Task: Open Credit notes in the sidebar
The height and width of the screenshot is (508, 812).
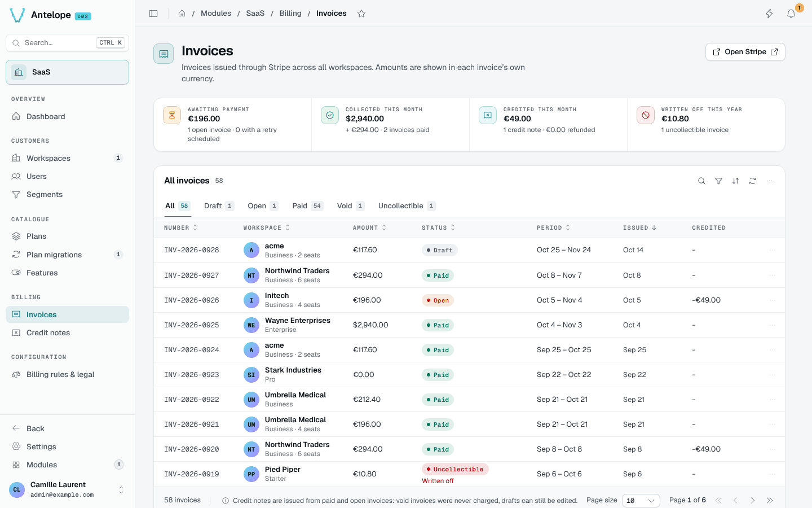Action: 67,333
